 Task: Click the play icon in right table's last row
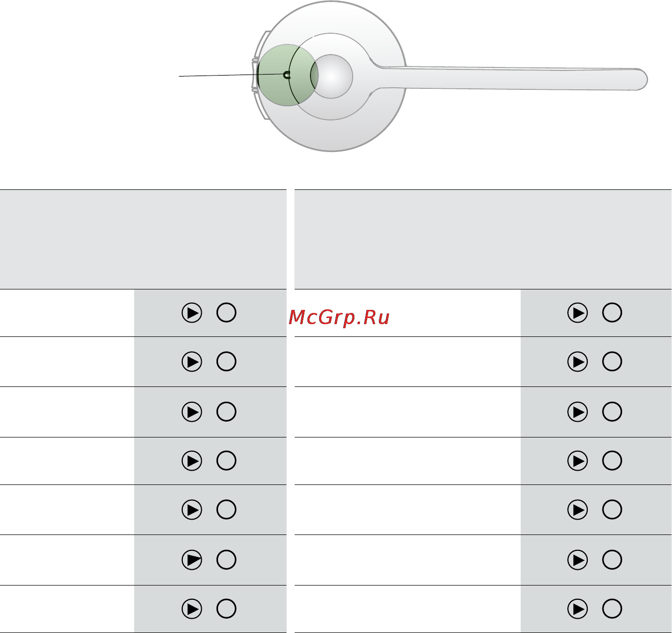click(578, 609)
